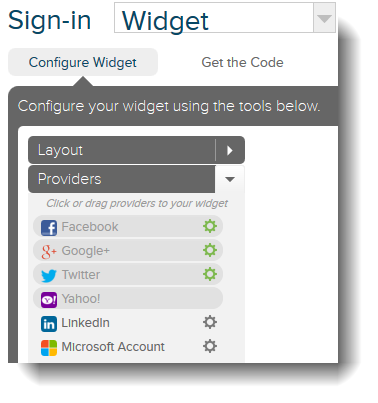Screen dimensions: 378x403
Task: Click the Facebook logo icon
Action: (49, 228)
